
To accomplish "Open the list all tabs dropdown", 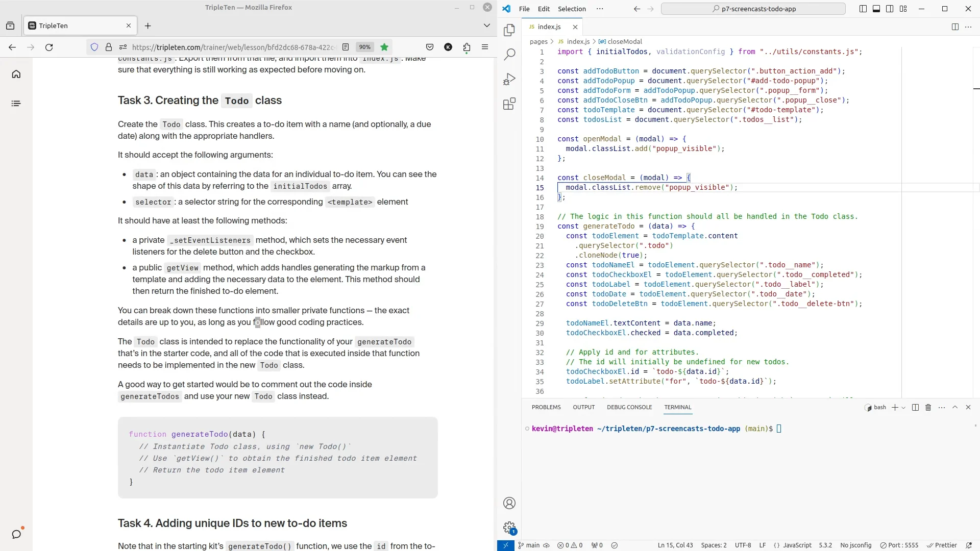I will pyautogui.click(x=486, y=26).
